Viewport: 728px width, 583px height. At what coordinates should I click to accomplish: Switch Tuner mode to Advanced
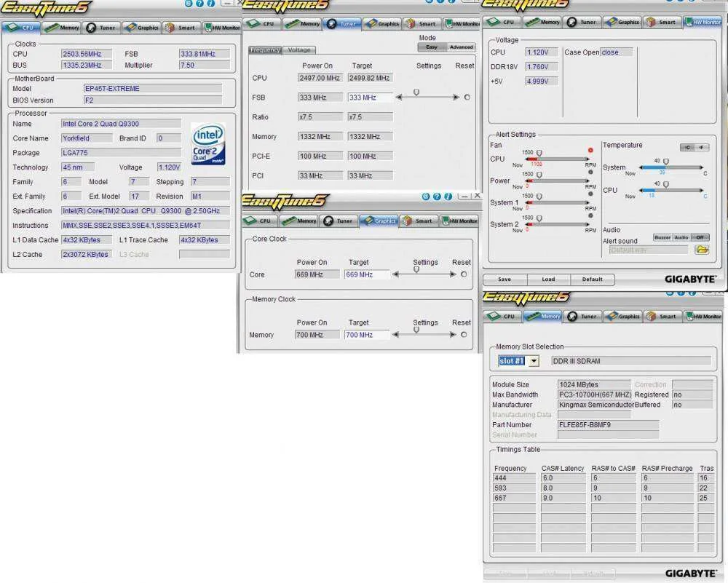click(461, 47)
